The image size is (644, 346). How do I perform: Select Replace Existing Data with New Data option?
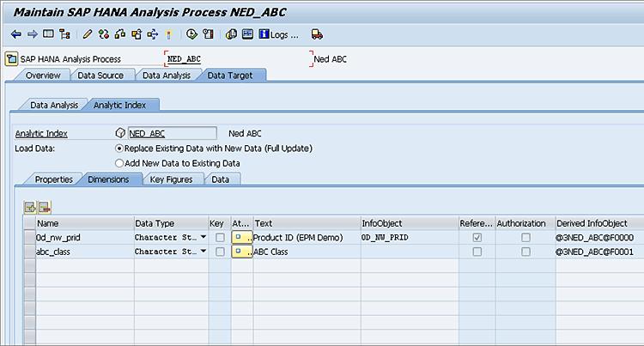pyautogui.click(x=119, y=149)
